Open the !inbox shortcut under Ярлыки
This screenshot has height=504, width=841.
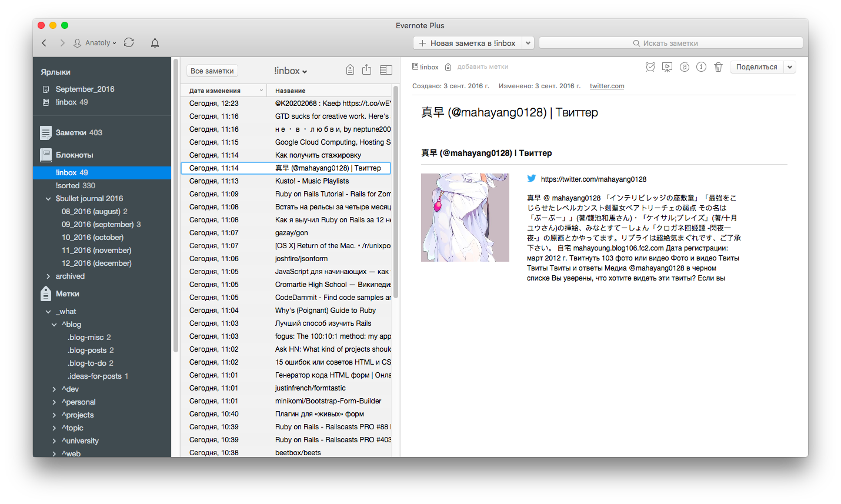[71, 102]
